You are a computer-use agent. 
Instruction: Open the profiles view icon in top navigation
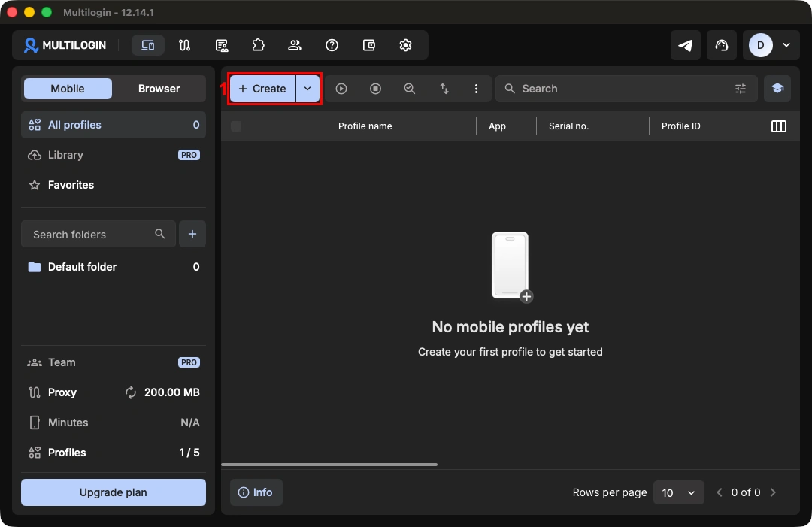tap(147, 45)
